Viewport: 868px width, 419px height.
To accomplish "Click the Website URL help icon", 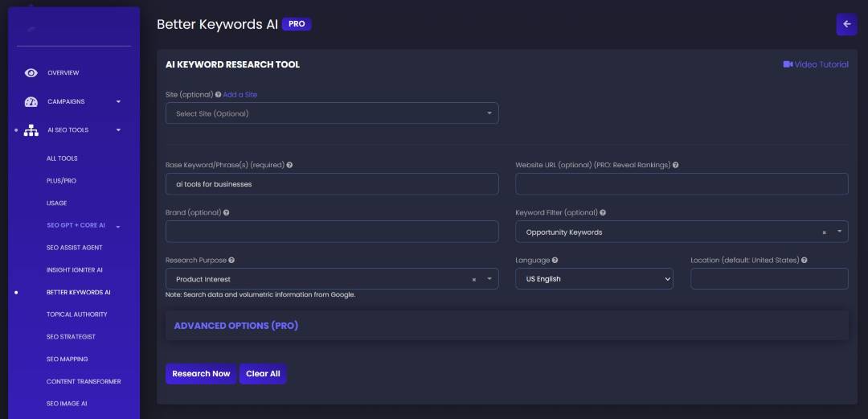I will [x=676, y=165].
